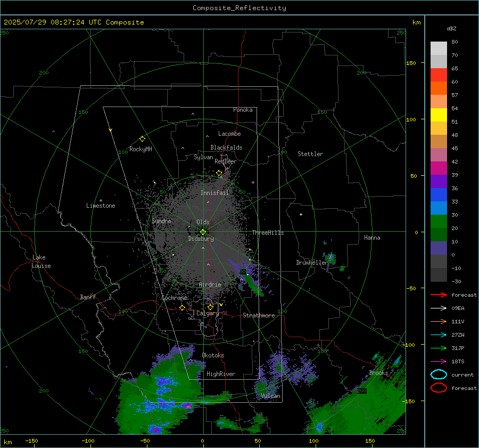Viewport: 479px width, 448px height.
Task: Click the Blackfalds town label
Action: click(x=226, y=148)
